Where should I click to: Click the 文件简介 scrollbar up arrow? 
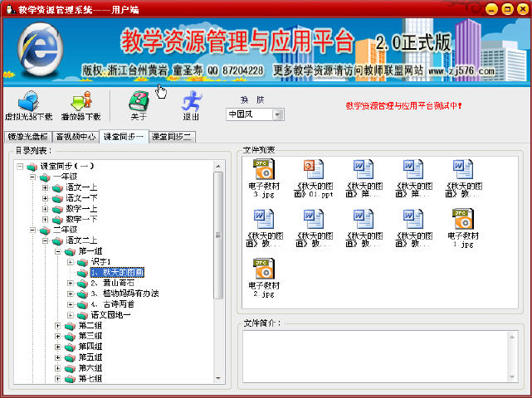[512, 337]
